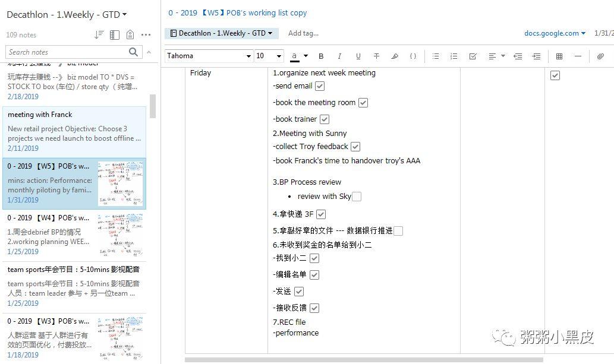Viewport: 614px width, 364px height.
Task: Insert a table using the grid icon
Action: pos(559,56)
